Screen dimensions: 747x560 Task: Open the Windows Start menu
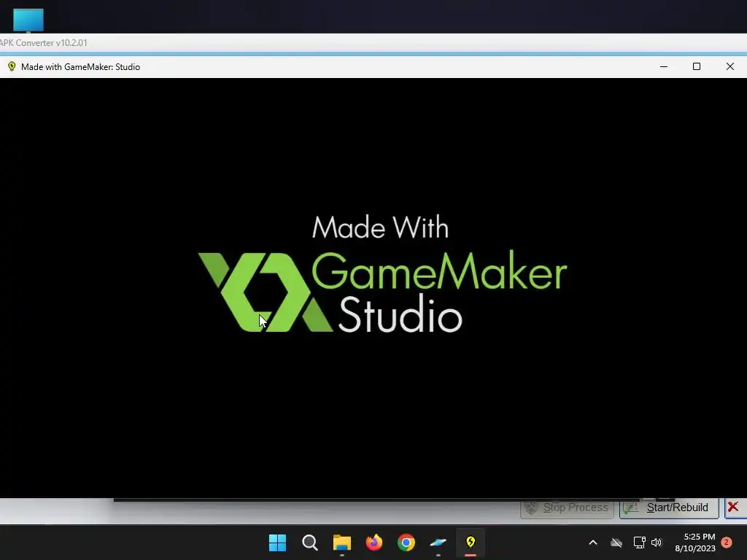coord(277,542)
